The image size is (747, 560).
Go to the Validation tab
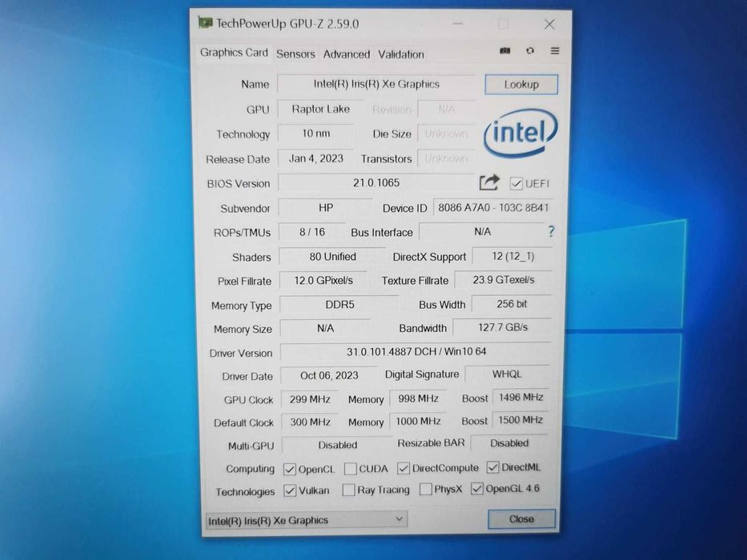[x=400, y=54]
